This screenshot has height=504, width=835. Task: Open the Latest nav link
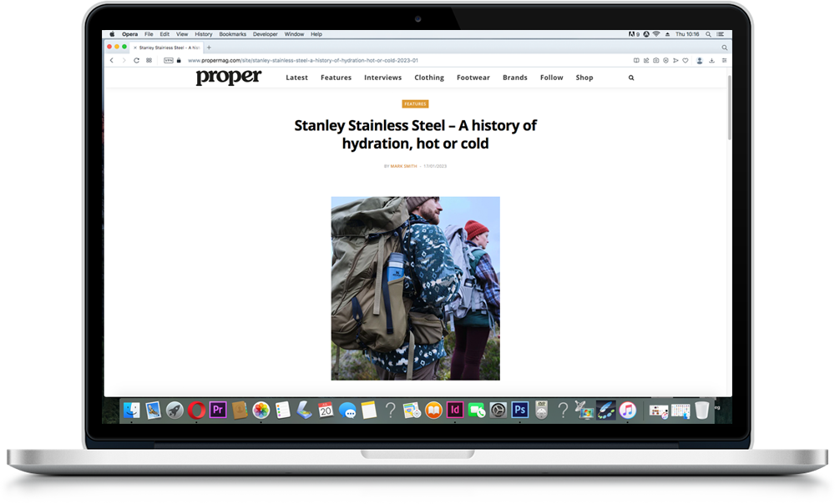click(296, 78)
